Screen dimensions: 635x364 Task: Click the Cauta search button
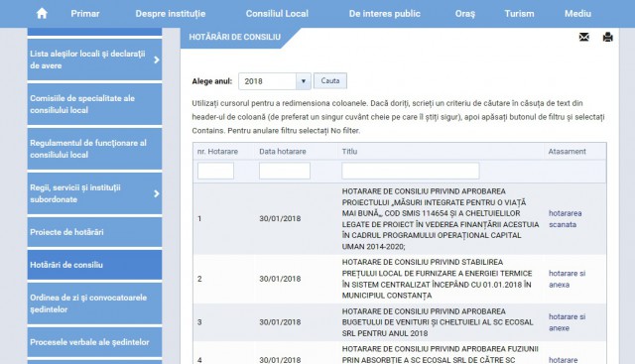[330, 80]
